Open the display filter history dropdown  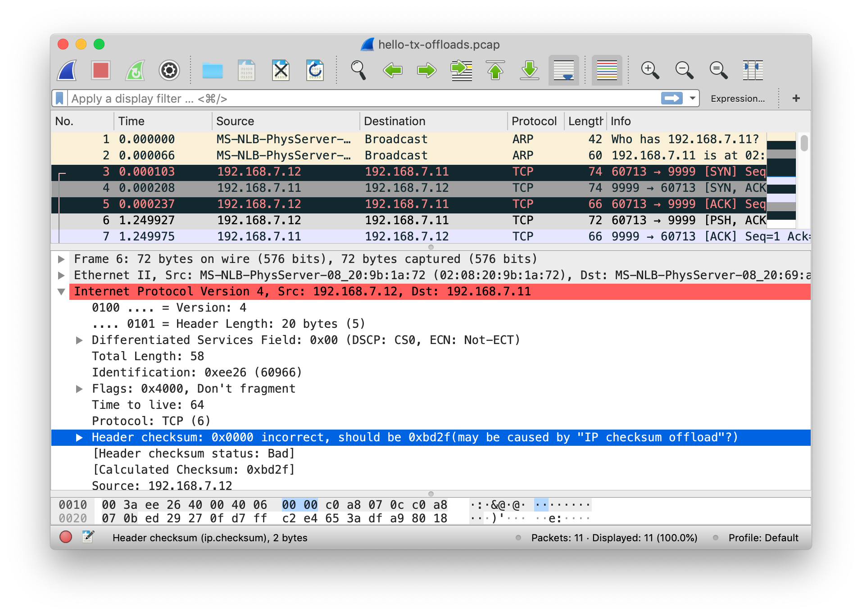coord(693,98)
